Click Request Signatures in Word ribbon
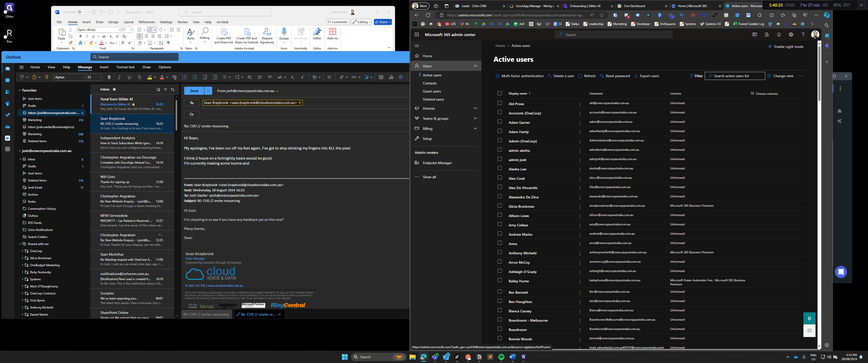Viewport: 868px width, 363px height. [x=267, y=36]
